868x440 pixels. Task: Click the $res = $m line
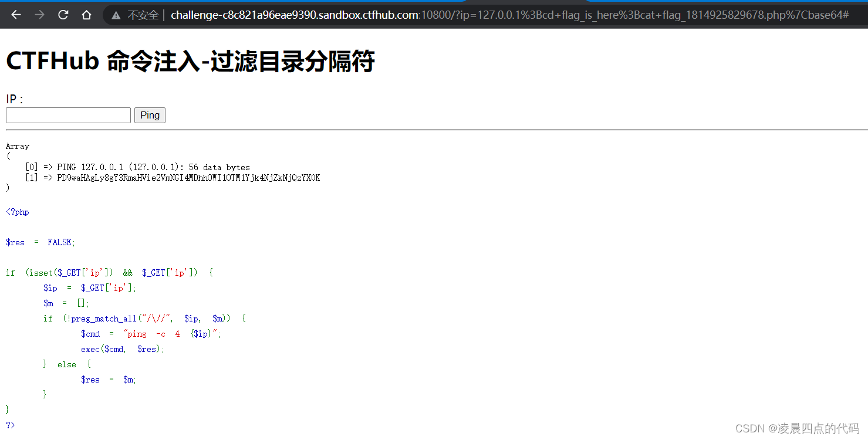pyautogui.click(x=109, y=380)
